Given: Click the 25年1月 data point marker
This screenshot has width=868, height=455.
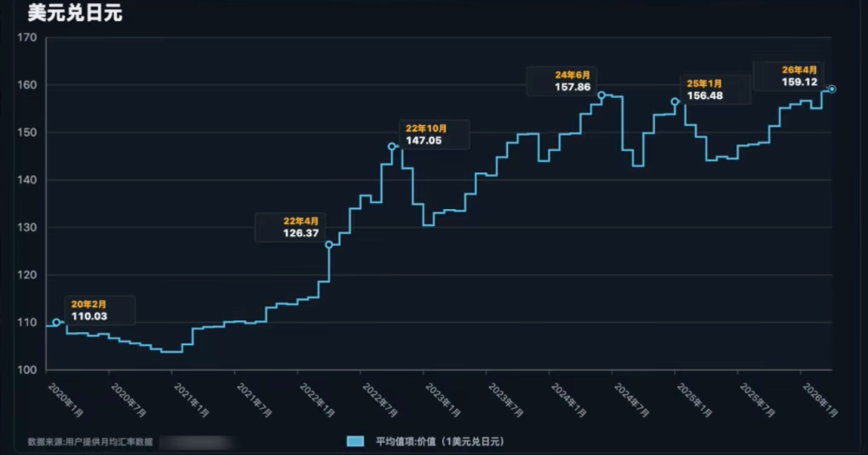Looking at the screenshot, I should 675,102.
